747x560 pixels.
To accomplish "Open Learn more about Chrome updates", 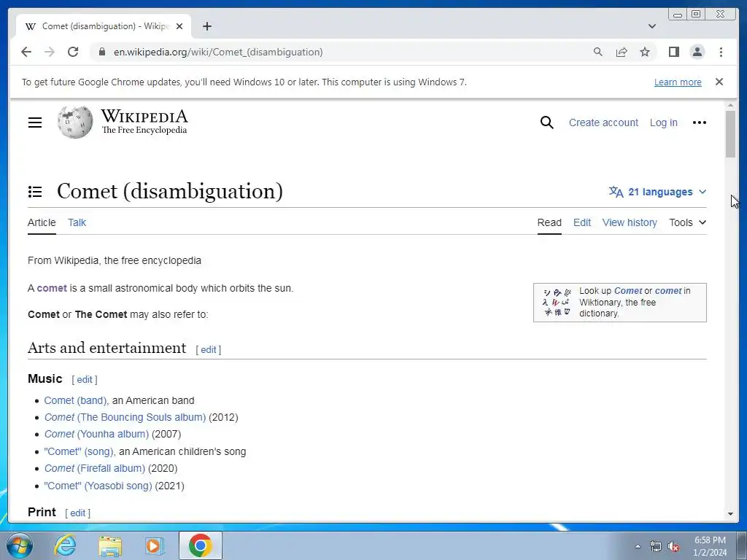I will (678, 82).
